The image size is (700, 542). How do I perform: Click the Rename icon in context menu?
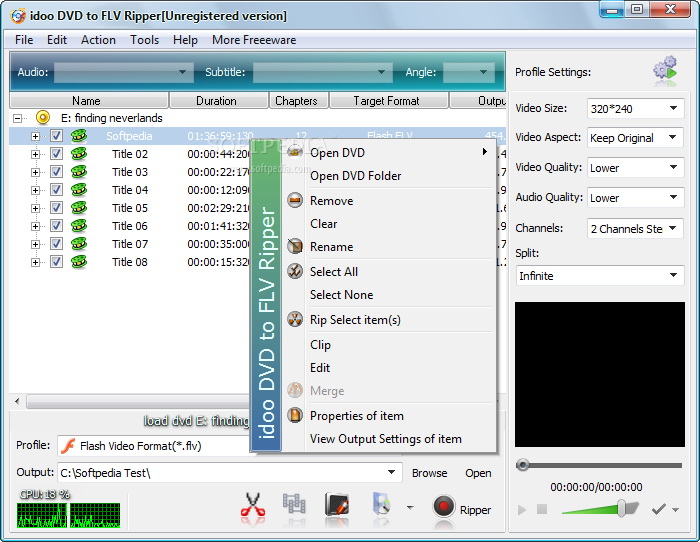click(295, 246)
